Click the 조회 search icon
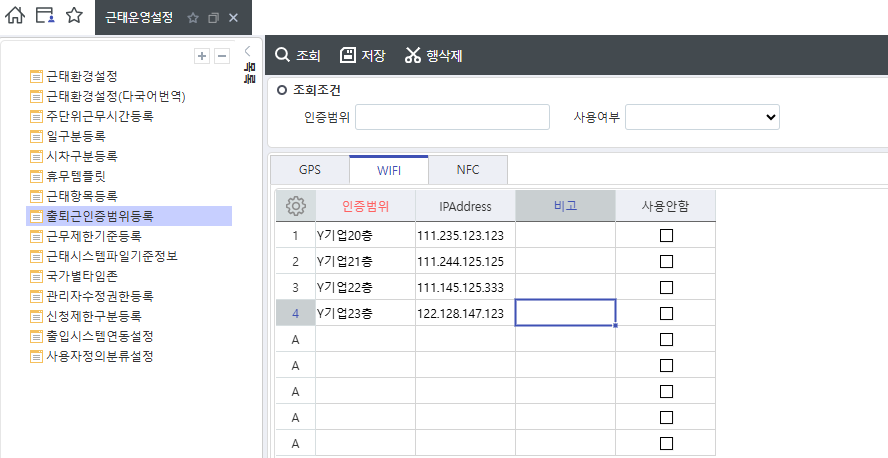Screen dimensions: 888x458 [x=283, y=55]
